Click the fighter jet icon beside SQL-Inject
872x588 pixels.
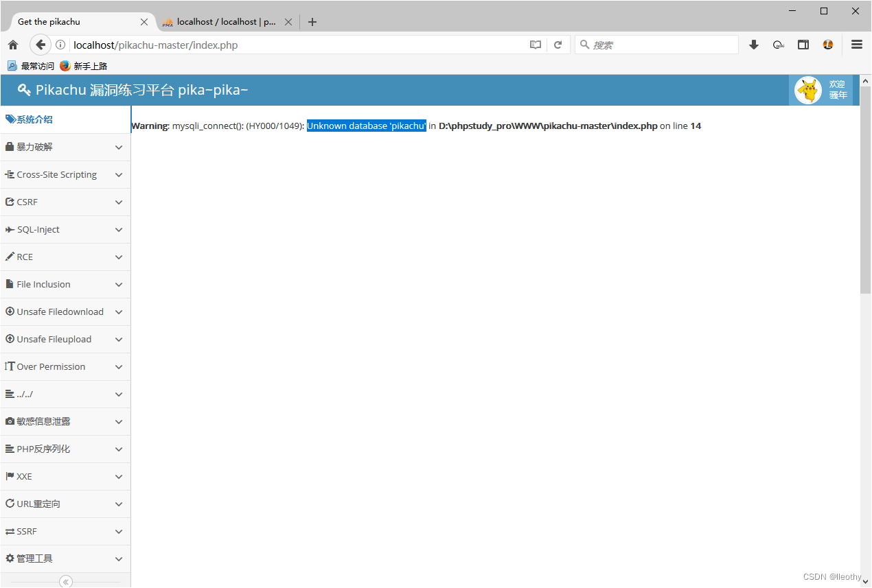pyautogui.click(x=10, y=229)
